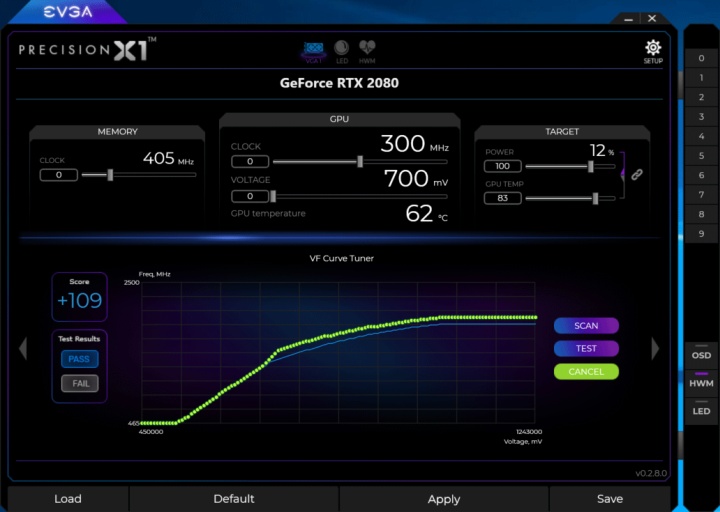Select profile slot 8
The image size is (720, 512).
coord(701,214)
